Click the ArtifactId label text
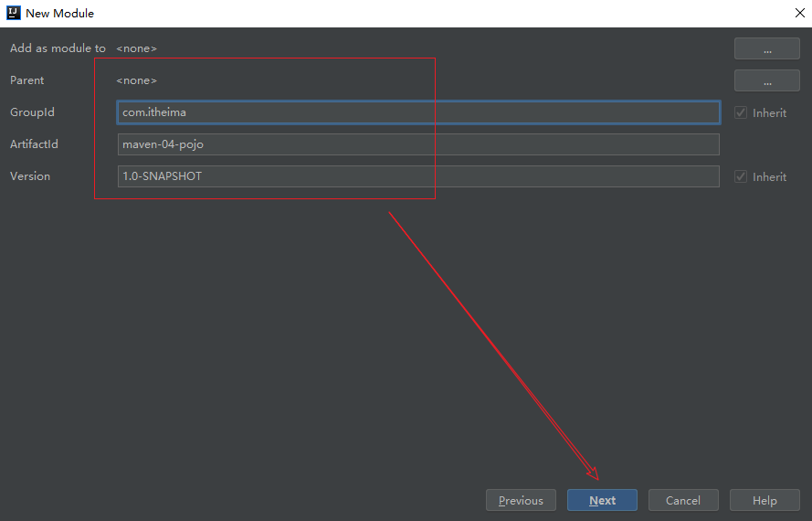 point(34,144)
